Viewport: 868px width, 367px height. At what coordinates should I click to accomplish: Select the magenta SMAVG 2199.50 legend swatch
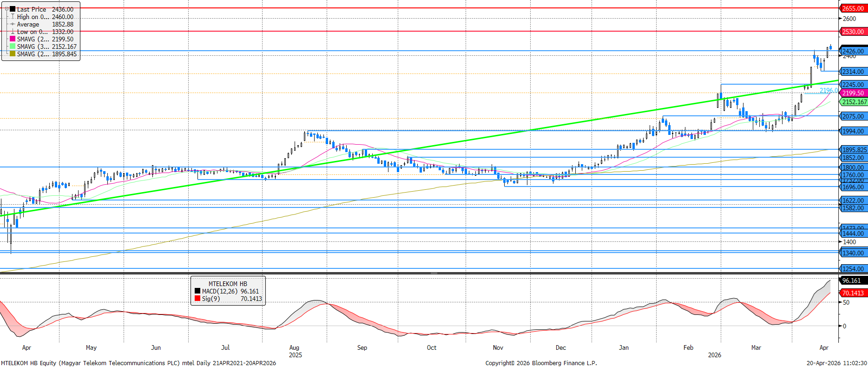(x=13, y=39)
